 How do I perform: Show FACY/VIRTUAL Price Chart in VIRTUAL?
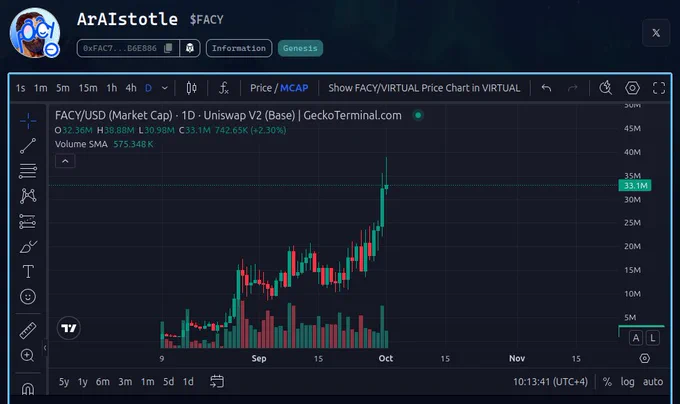point(424,88)
